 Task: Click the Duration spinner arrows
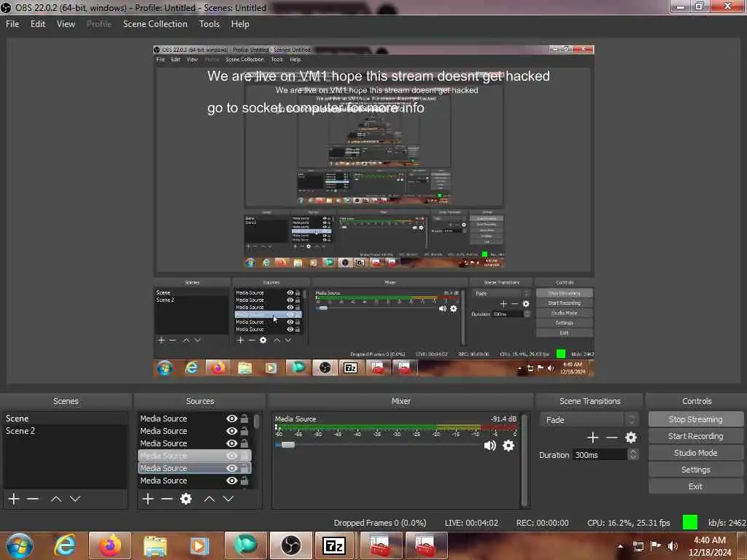[x=632, y=455]
